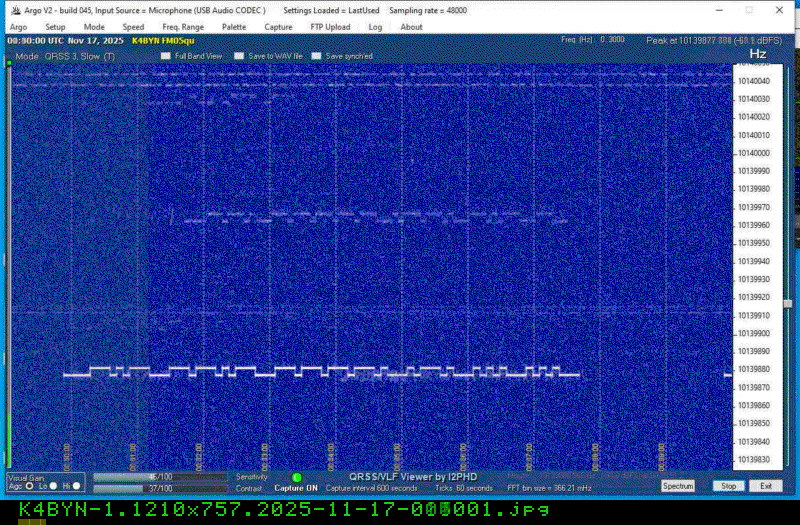
Task: Click the green capture indicator light
Action: [297, 478]
